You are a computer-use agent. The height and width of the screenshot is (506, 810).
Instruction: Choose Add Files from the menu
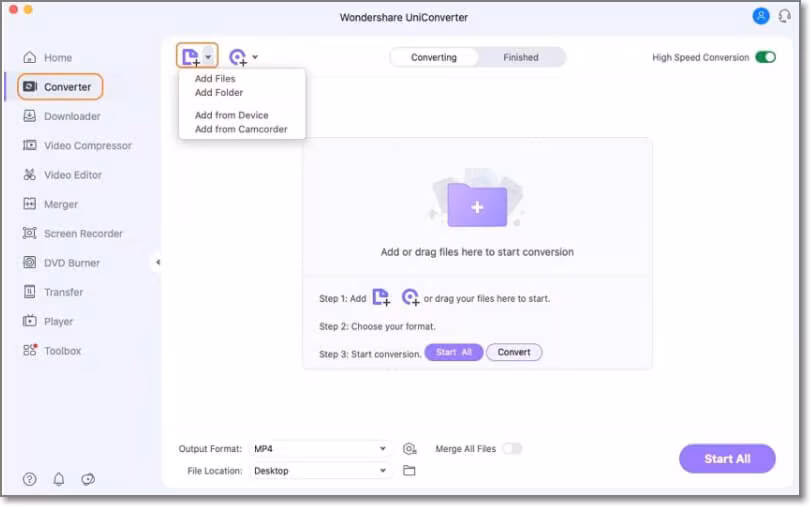click(215, 78)
